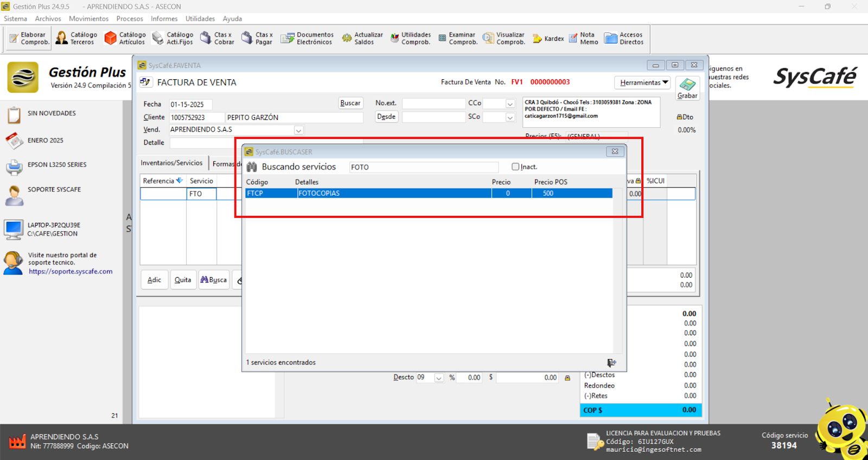The height and width of the screenshot is (460, 868).
Task: Open Catálogo Terceros from toolbar
Action: coord(76,39)
